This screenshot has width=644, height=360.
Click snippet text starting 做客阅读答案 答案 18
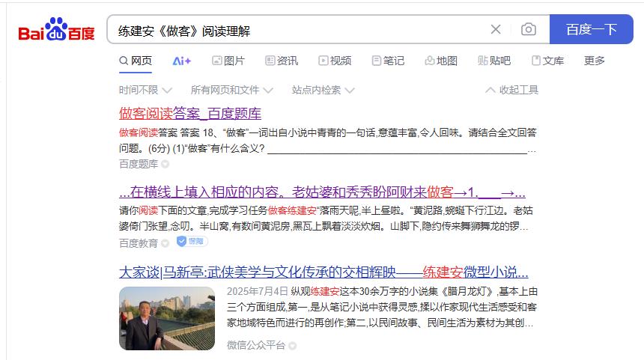coord(328,141)
